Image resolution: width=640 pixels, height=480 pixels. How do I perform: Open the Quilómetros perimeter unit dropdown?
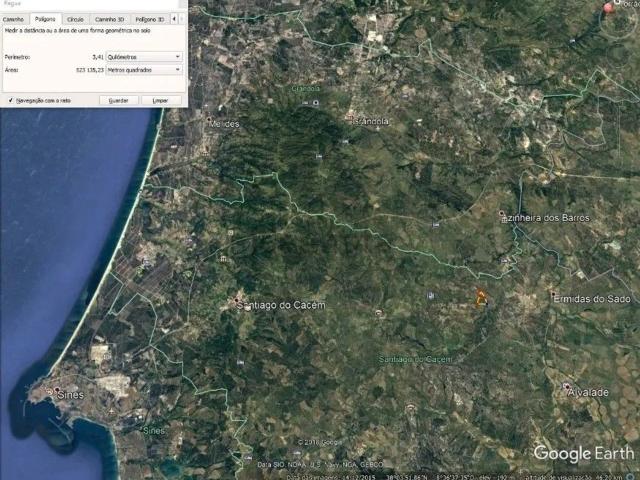tap(144, 57)
